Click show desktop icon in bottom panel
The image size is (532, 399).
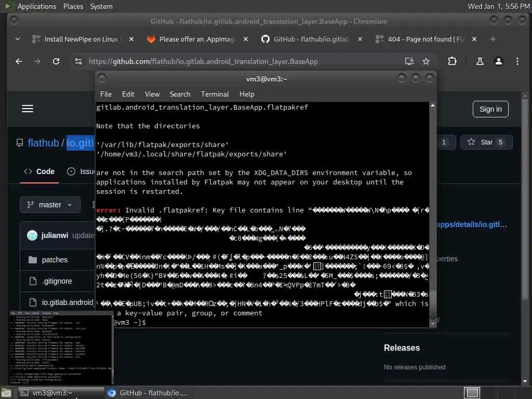coord(6,393)
